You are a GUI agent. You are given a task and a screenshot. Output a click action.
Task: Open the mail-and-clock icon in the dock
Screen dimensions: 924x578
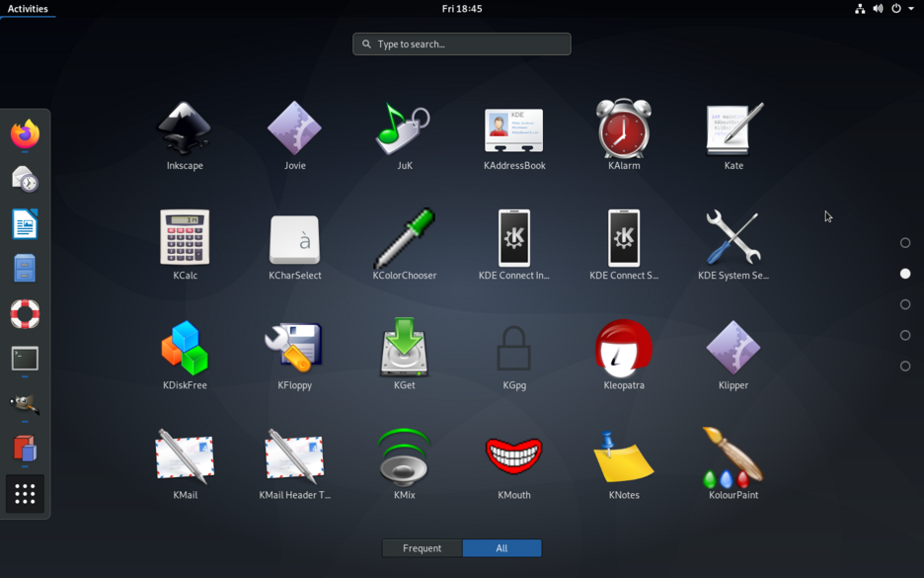(25, 179)
